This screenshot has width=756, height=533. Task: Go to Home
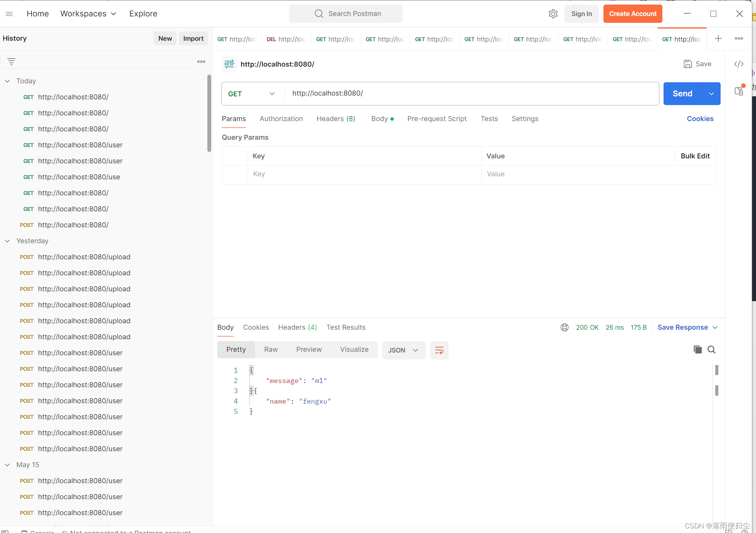[x=38, y=14]
